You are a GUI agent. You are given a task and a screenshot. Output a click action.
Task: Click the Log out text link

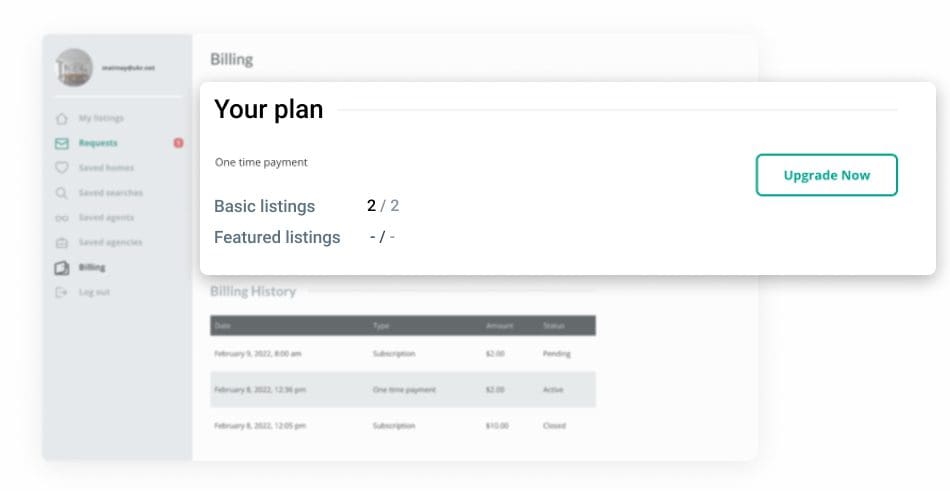click(x=94, y=292)
